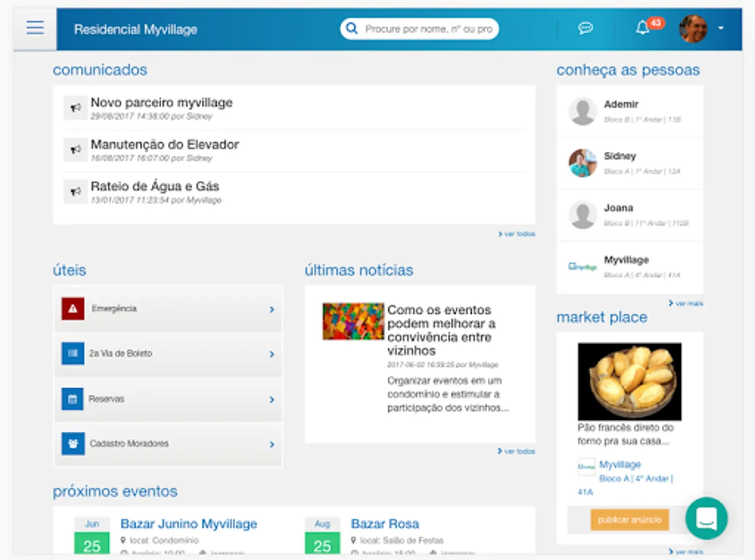The image size is (755, 560).
Task: Click the location pin for Bazar Rosa
Action: [354, 540]
